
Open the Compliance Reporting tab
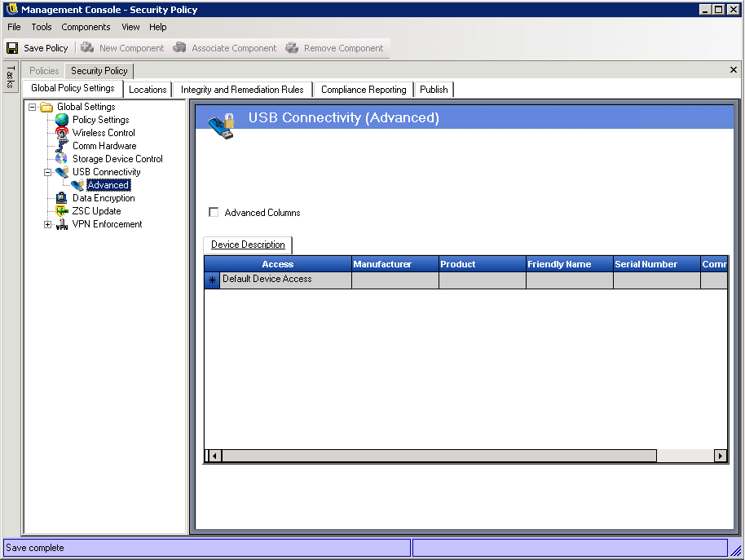(364, 90)
